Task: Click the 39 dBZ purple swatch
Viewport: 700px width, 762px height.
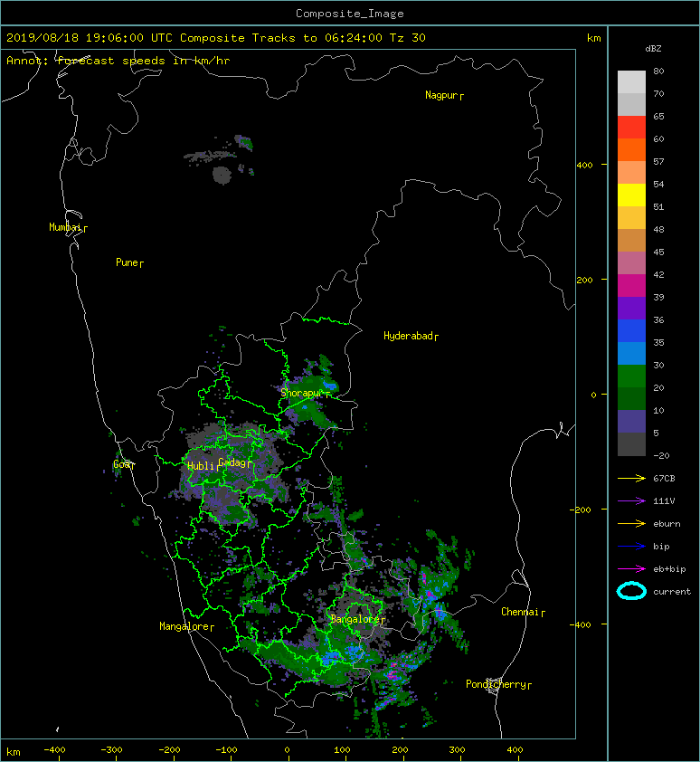Action: pyautogui.click(x=631, y=308)
